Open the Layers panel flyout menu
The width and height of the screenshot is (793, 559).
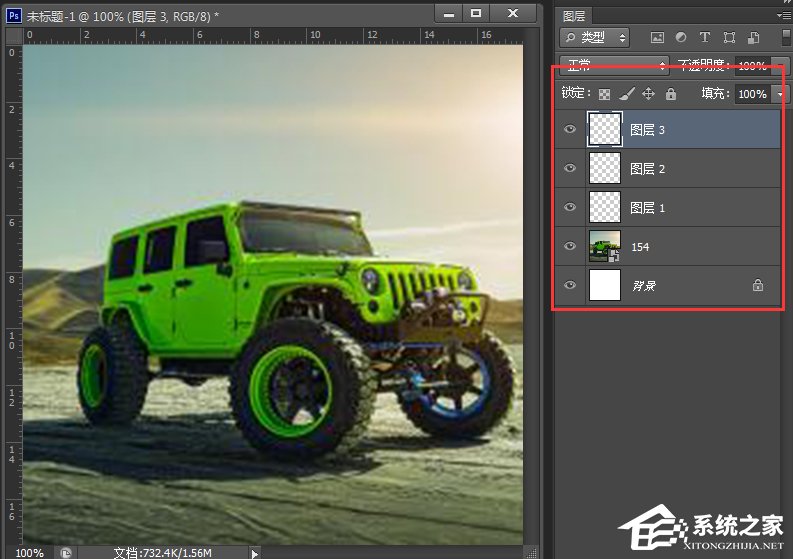[783, 16]
